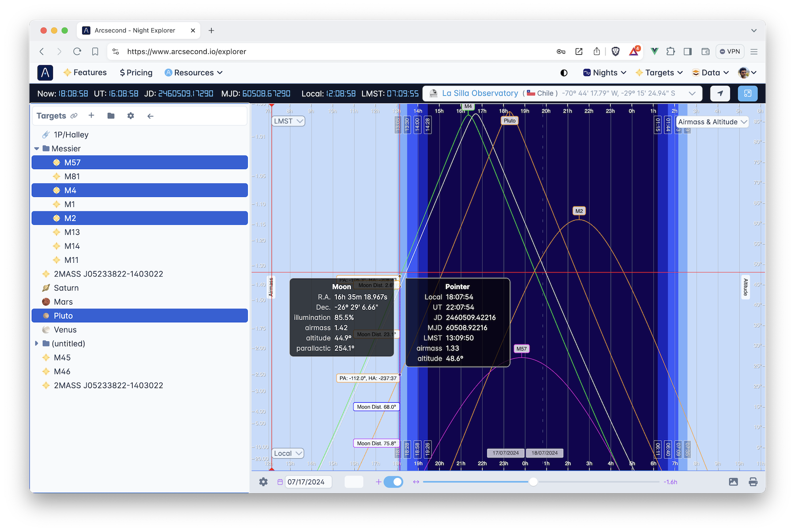This screenshot has height=532, width=795.
Task: Toggle dark mode contrast icon
Action: [564, 73]
